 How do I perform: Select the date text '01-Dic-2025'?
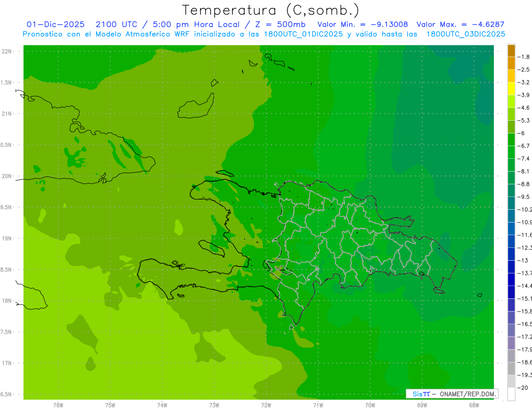[55, 24]
